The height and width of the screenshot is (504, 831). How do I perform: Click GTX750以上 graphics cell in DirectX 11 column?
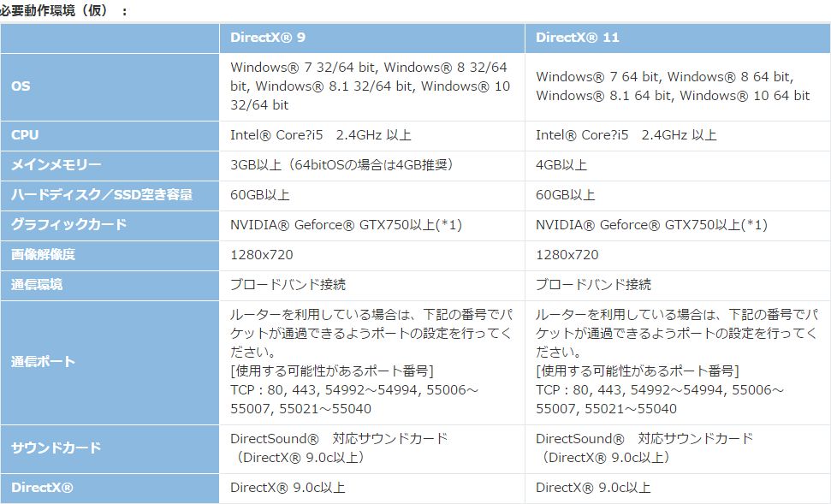pyautogui.click(x=651, y=225)
